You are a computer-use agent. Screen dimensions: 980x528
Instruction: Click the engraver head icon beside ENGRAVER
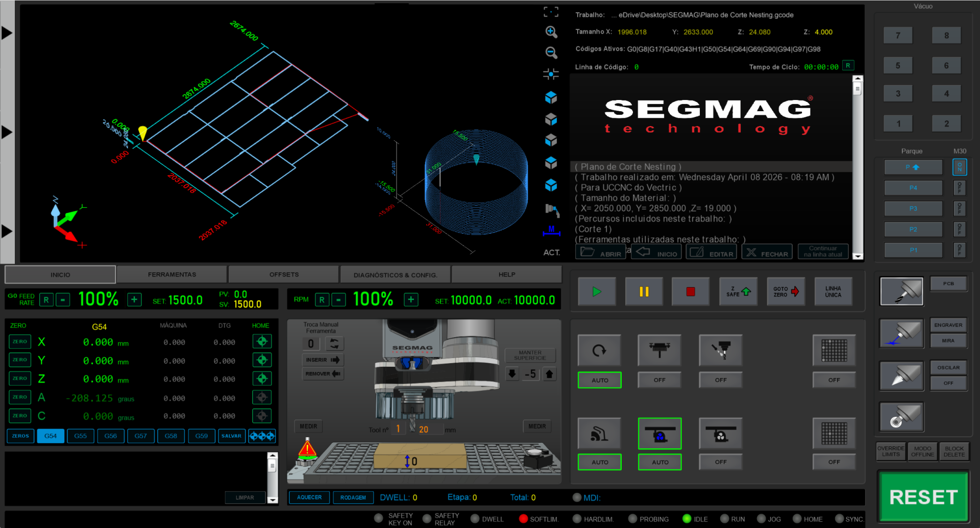(x=901, y=333)
